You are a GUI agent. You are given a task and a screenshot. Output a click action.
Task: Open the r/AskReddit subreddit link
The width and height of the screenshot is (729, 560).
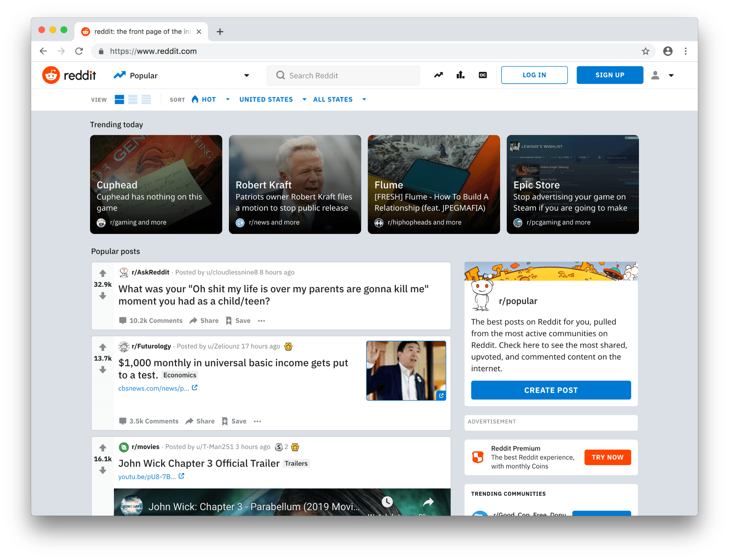(150, 272)
